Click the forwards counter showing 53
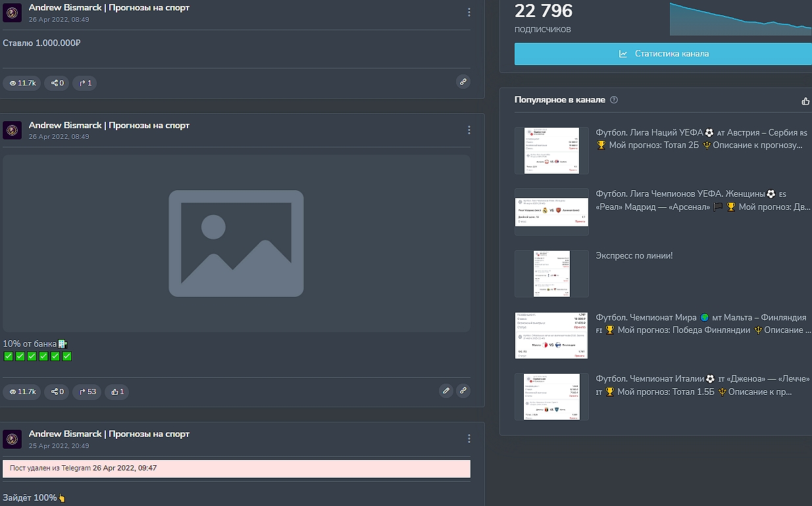Screen dimensions: 812x506 point(88,392)
